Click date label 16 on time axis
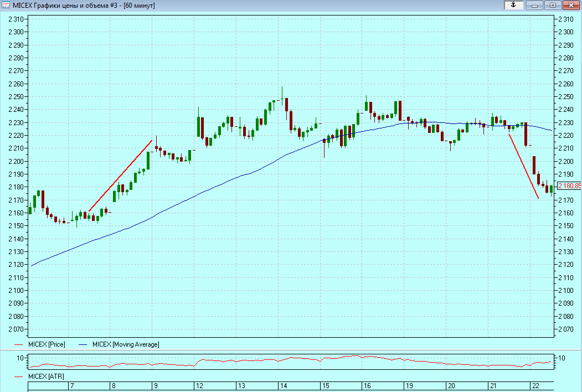Image resolution: width=582 pixels, height=392 pixels. (x=367, y=386)
